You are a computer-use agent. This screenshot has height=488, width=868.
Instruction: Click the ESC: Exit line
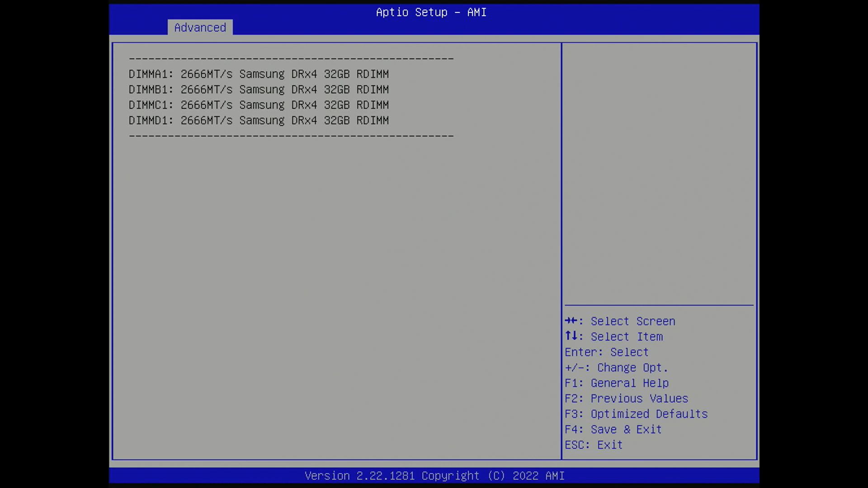pos(594,445)
